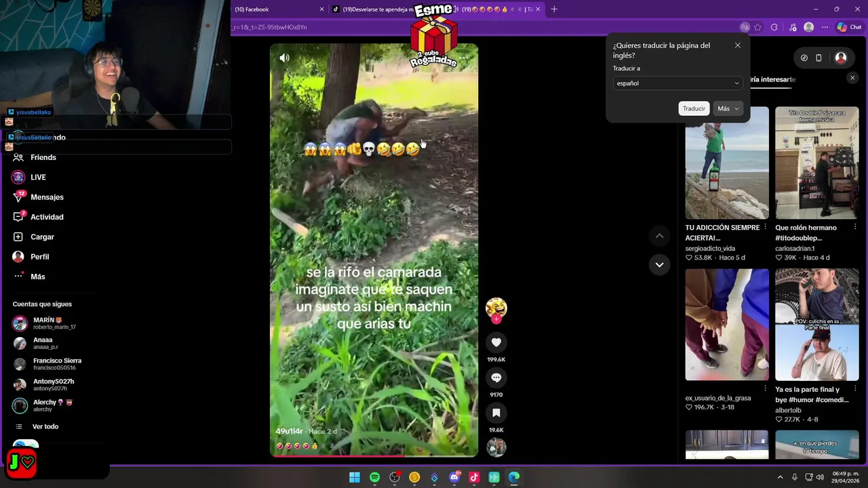Open Antony5027h followed account
The image size is (868, 488).
[54, 384]
